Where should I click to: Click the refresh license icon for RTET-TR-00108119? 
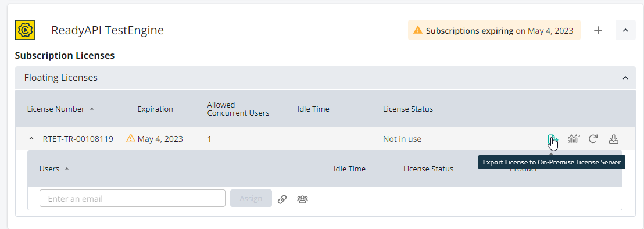pyautogui.click(x=593, y=139)
